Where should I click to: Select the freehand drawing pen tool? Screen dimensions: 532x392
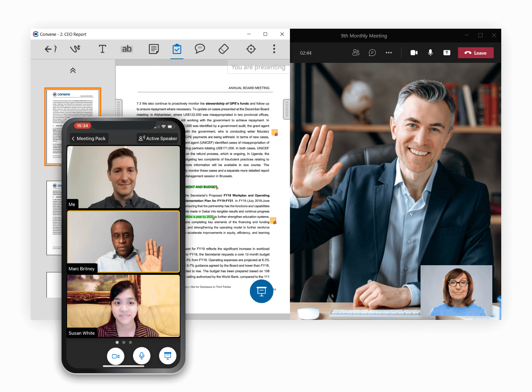click(75, 49)
